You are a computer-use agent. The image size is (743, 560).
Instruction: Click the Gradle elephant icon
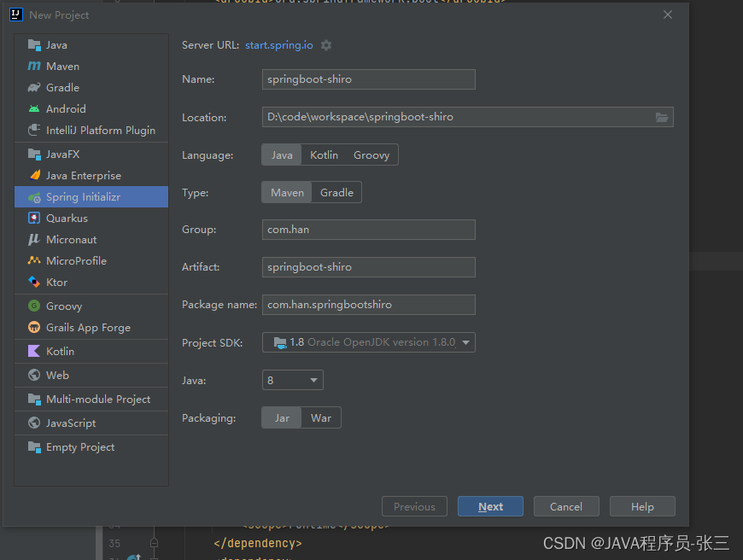(34, 88)
